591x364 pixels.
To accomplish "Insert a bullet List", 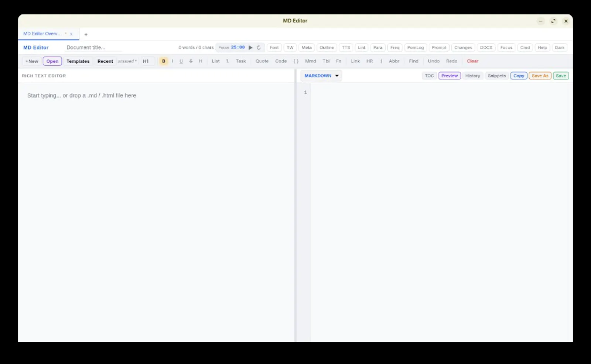I will (x=216, y=61).
